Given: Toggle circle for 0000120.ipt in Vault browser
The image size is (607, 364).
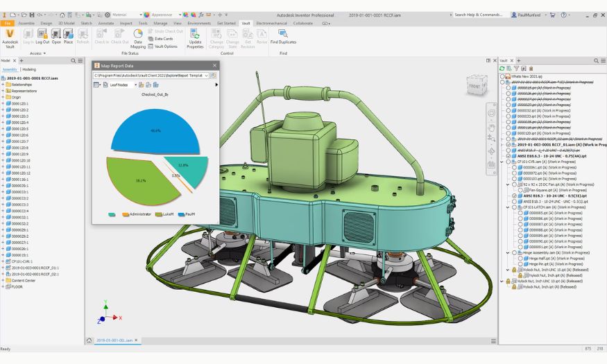Looking at the screenshot, I should pyautogui.click(x=508, y=133).
